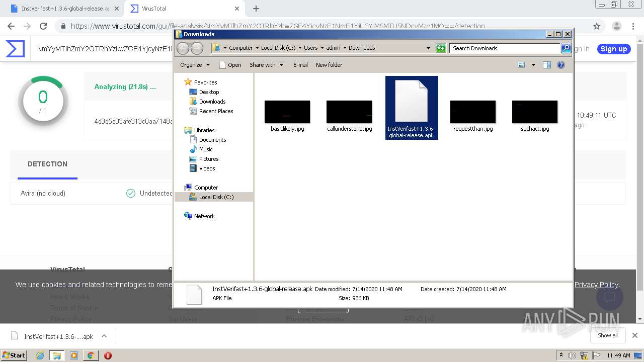
Task: Open the Organize menu
Action: pyautogui.click(x=195, y=65)
